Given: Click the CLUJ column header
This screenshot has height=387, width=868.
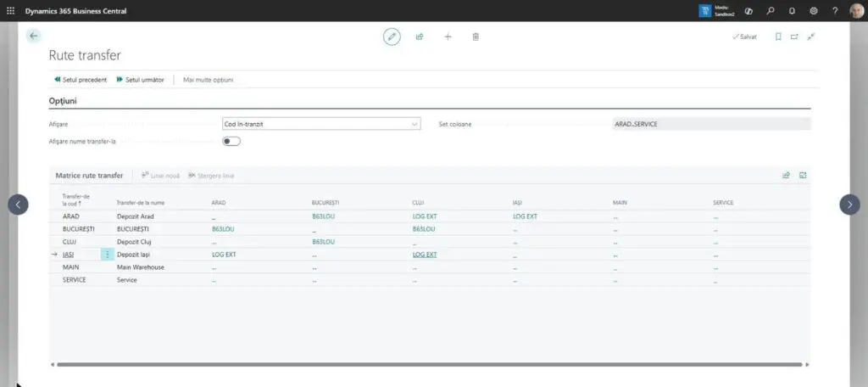Looking at the screenshot, I should 419,203.
